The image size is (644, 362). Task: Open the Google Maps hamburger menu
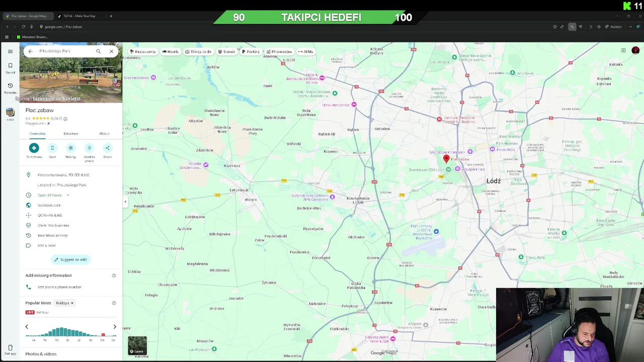coord(10,51)
